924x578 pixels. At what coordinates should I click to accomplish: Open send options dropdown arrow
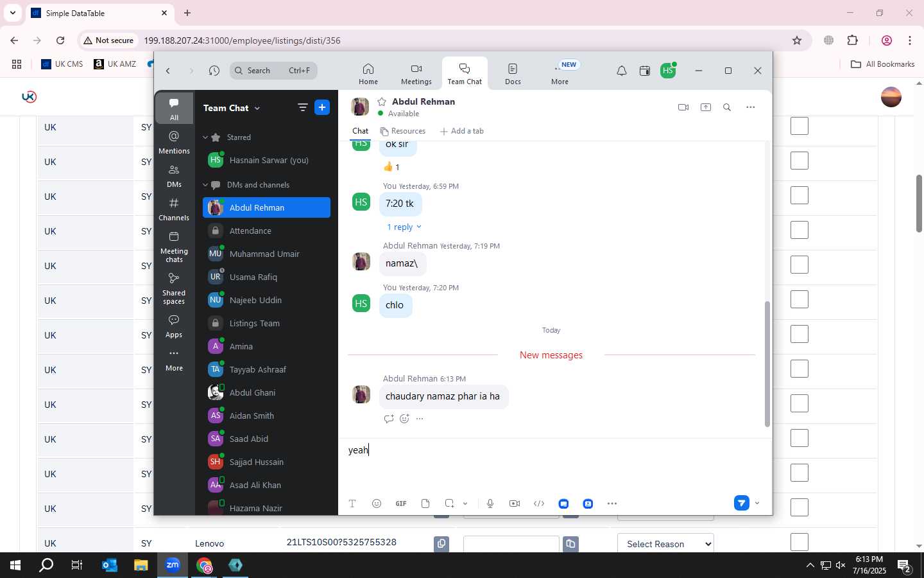coord(757,504)
